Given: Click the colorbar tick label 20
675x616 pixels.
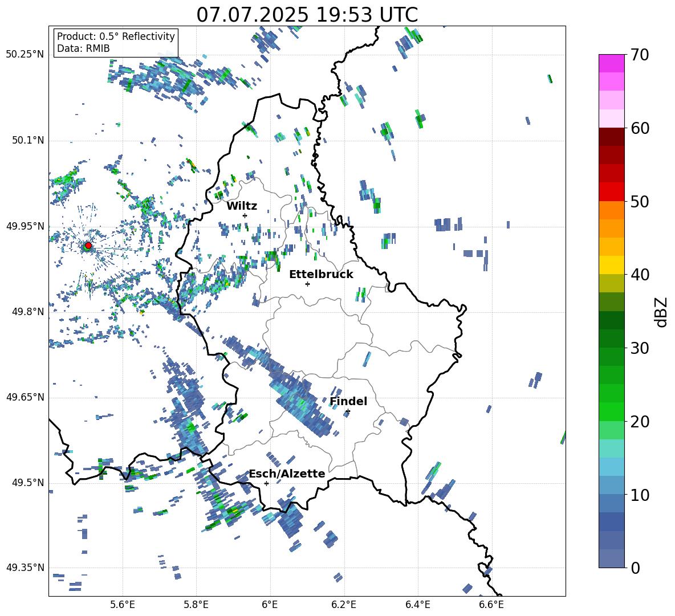Looking at the screenshot, I should (x=640, y=421).
